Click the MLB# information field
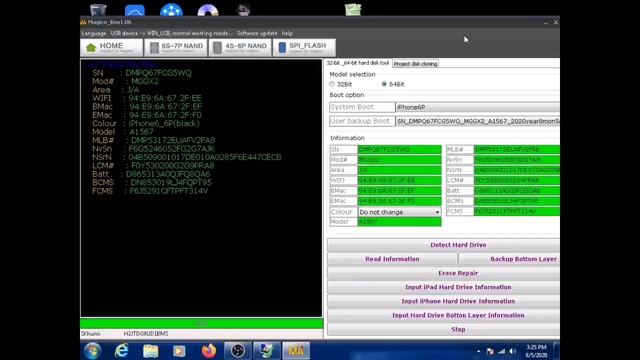640x360 pixels. coord(517,149)
